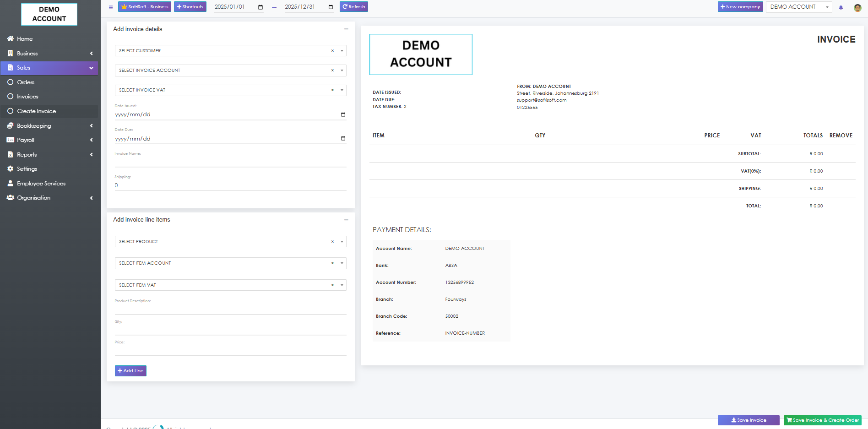868x429 pixels.
Task: Clear the Select Customer field
Action: 332,51
